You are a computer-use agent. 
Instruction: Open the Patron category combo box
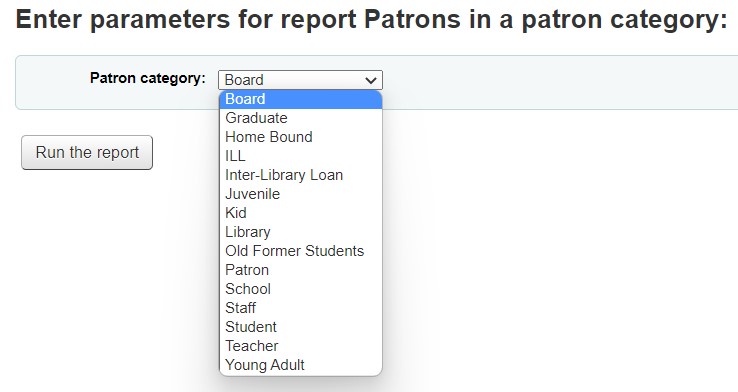(x=300, y=80)
